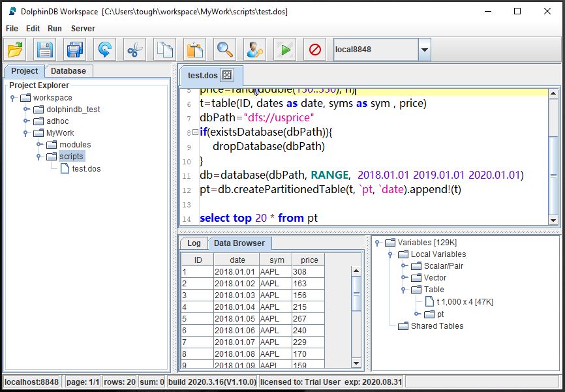
Task: Click cell with date 2018.01.04
Action: (x=236, y=307)
